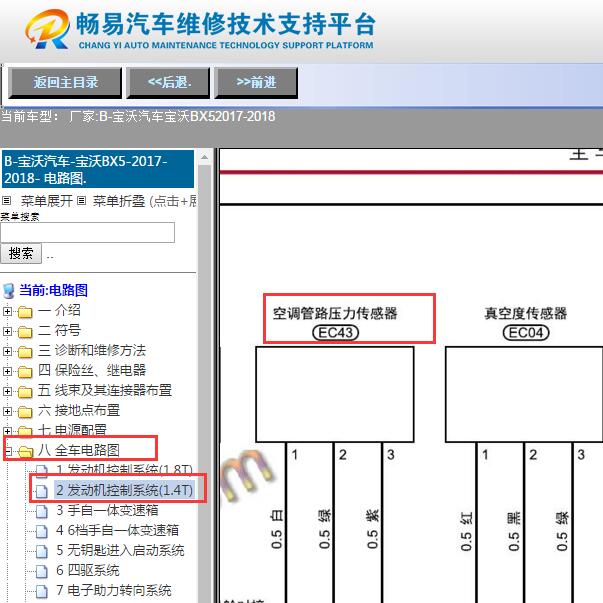Click the page icon of 2 发动机控制系统(1.4T)

click(42, 491)
